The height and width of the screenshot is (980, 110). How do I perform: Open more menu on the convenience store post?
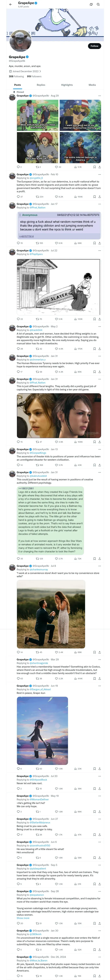click(100, 566)
